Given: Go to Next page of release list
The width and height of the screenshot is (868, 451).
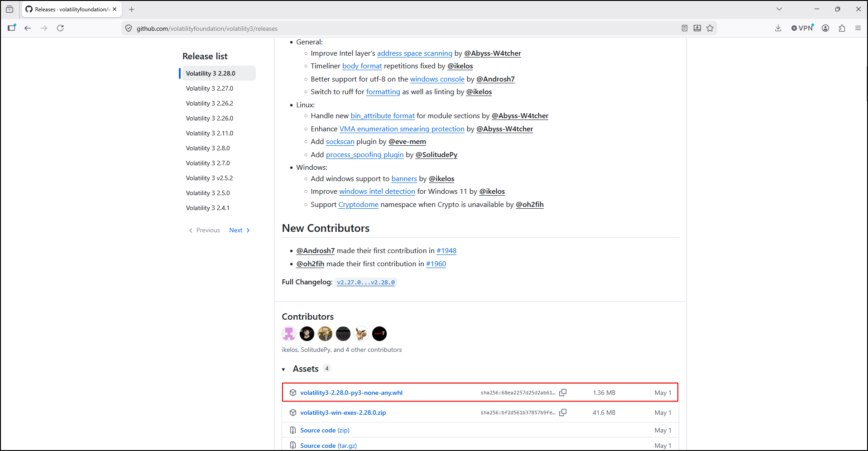Looking at the screenshot, I should pyautogui.click(x=240, y=230).
